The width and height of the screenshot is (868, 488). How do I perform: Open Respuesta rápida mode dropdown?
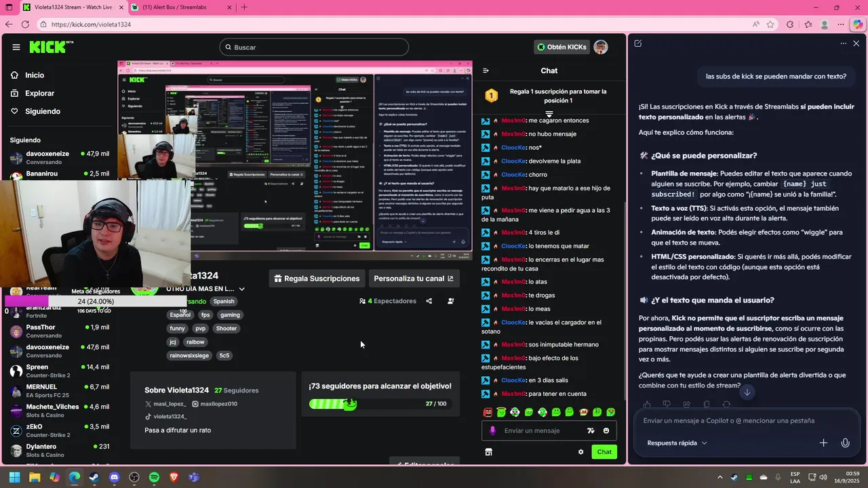[677, 443]
